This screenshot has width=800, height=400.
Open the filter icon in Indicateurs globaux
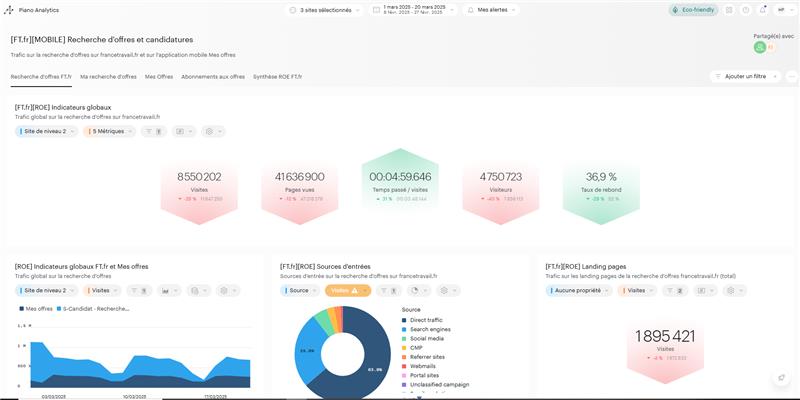(153, 131)
